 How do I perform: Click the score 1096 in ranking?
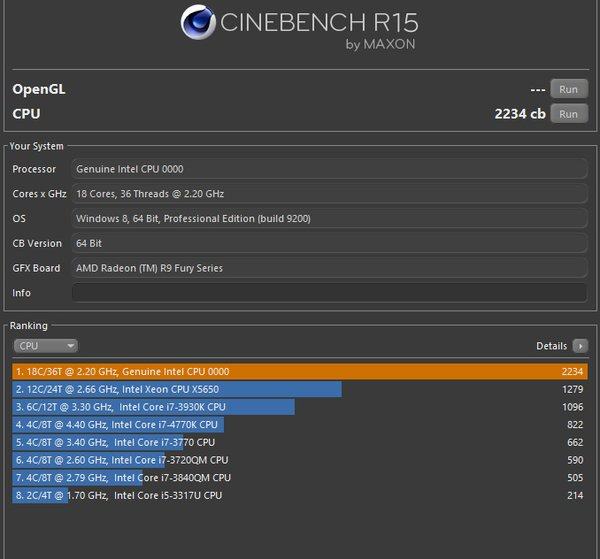click(x=572, y=407)
